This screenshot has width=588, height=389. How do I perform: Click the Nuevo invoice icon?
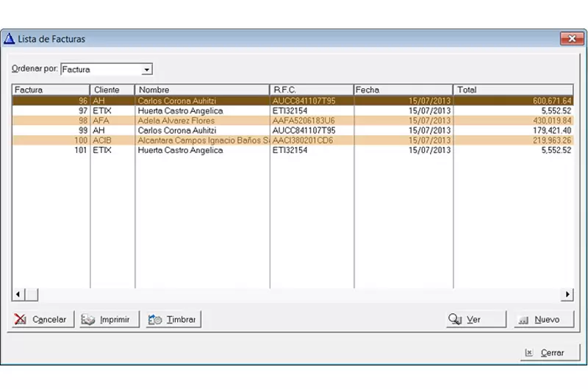point(523,320)
